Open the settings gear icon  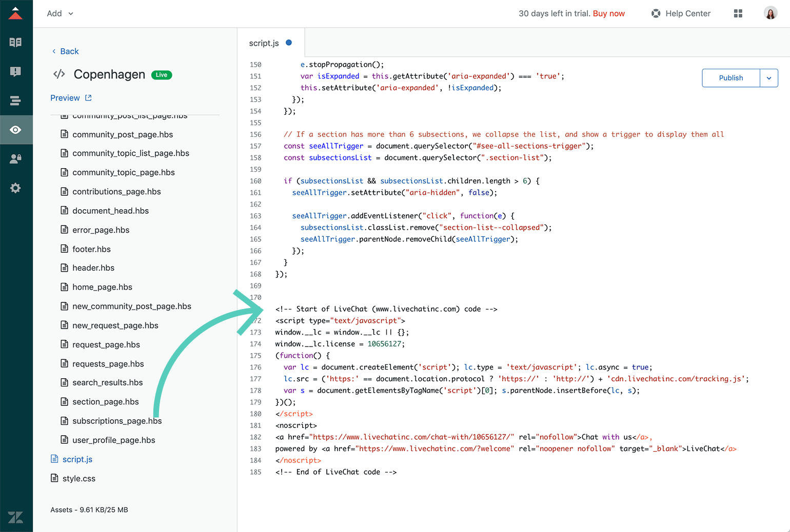[x=15, y=188]
